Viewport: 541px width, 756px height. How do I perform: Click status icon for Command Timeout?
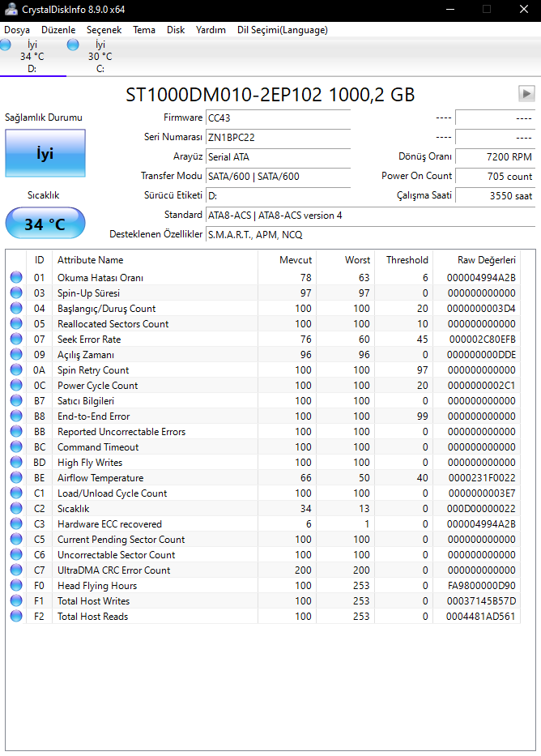(16, 447)
